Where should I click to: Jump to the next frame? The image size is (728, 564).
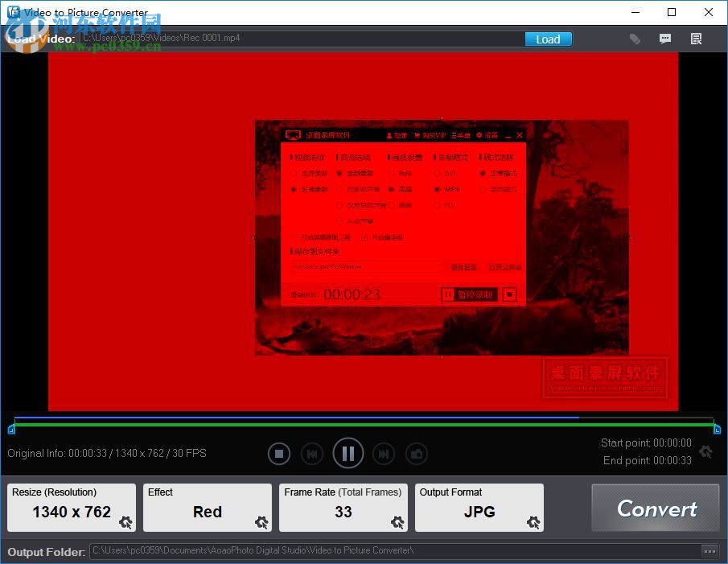383,453
